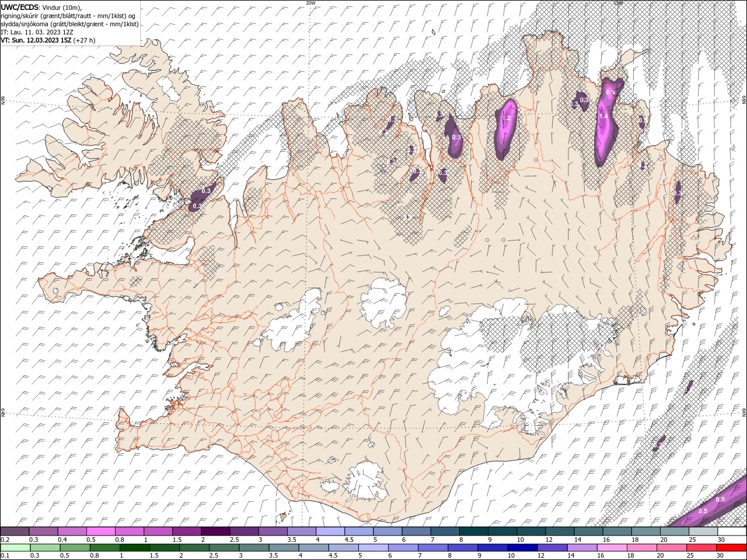
Task: Select the 8 dark teal swatch in purple scale
Action: tap(474, 531)
